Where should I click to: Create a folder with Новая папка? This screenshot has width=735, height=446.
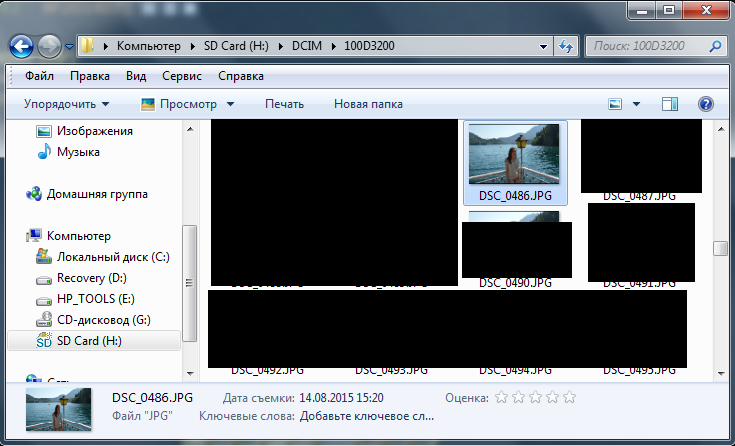point(368,104)
